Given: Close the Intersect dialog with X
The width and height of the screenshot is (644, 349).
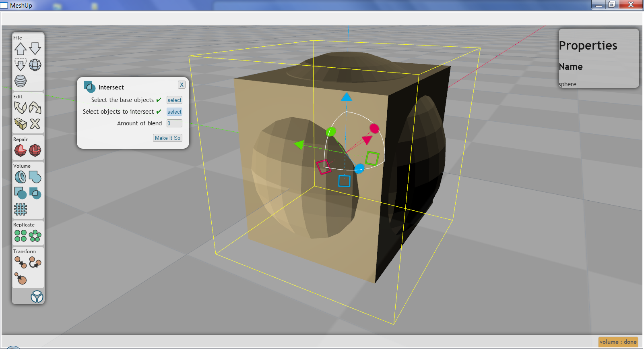Looking at the screenshot, I should coord(182,85).
